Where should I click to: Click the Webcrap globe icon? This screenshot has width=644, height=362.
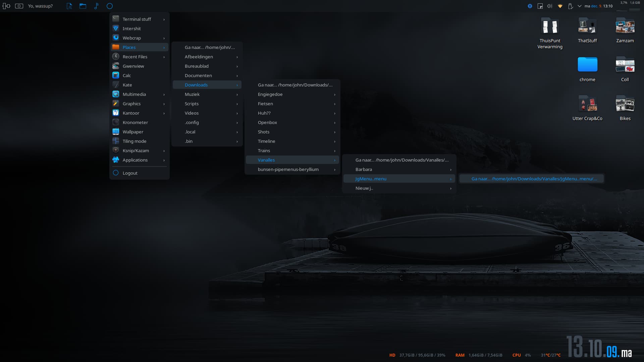coord(116,38)
